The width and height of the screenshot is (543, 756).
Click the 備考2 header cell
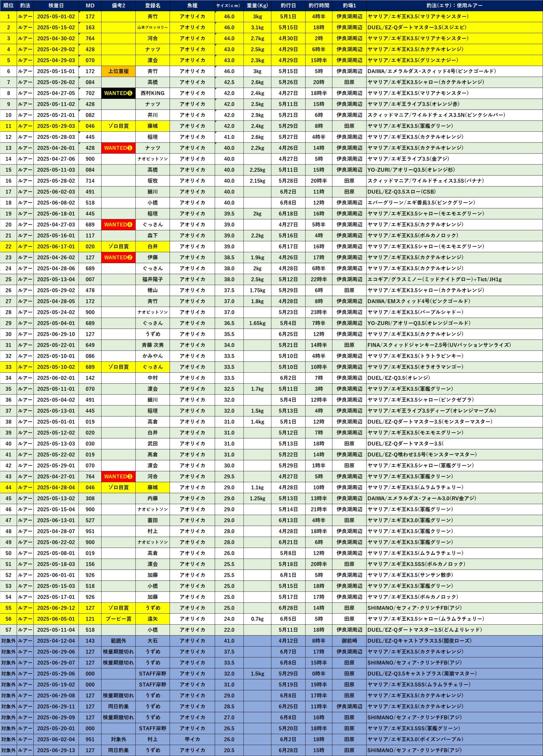[118, 6]
